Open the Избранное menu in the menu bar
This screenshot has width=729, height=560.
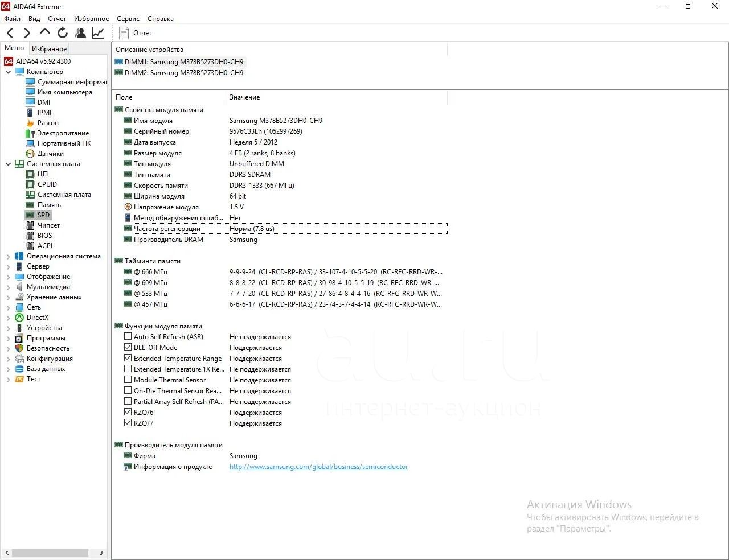click(91, 19)
